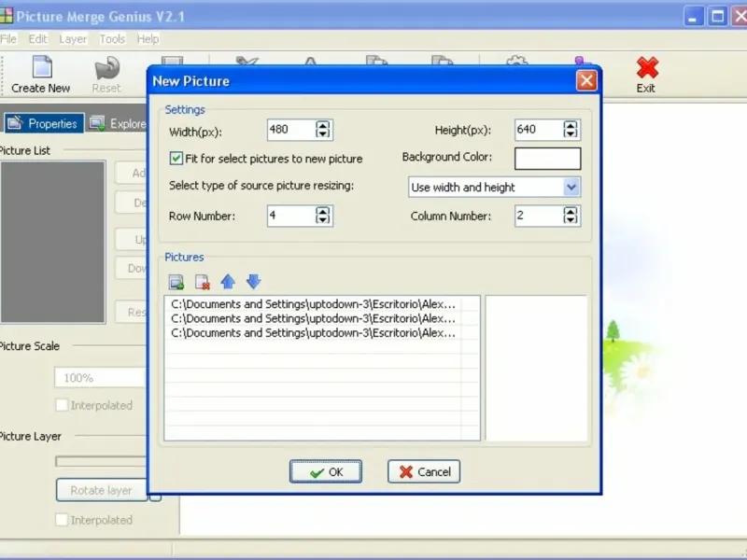Click the Column Number input field
The image size is (747, 560).
click(x=539, y=216)
